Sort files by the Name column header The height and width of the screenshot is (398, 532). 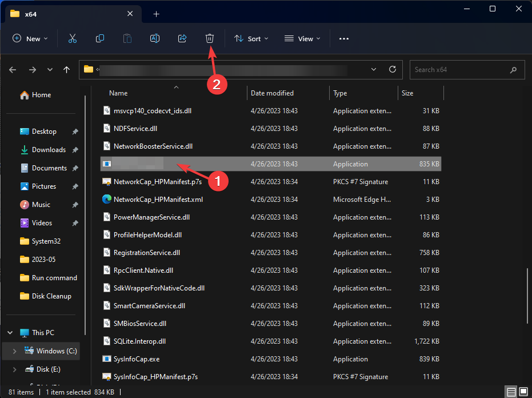pyautogui.click(x=118, y=93)
